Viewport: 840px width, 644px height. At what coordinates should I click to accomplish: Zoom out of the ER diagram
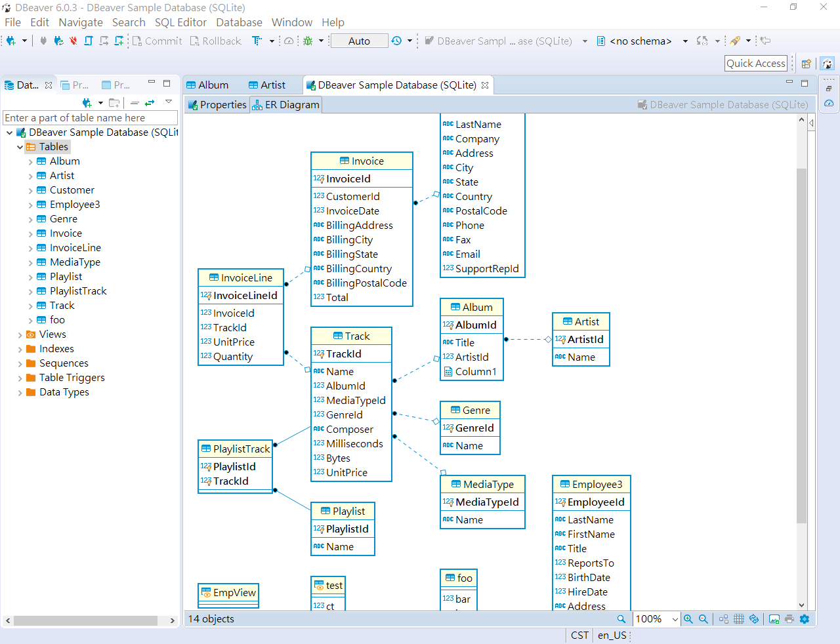[703, 619]
